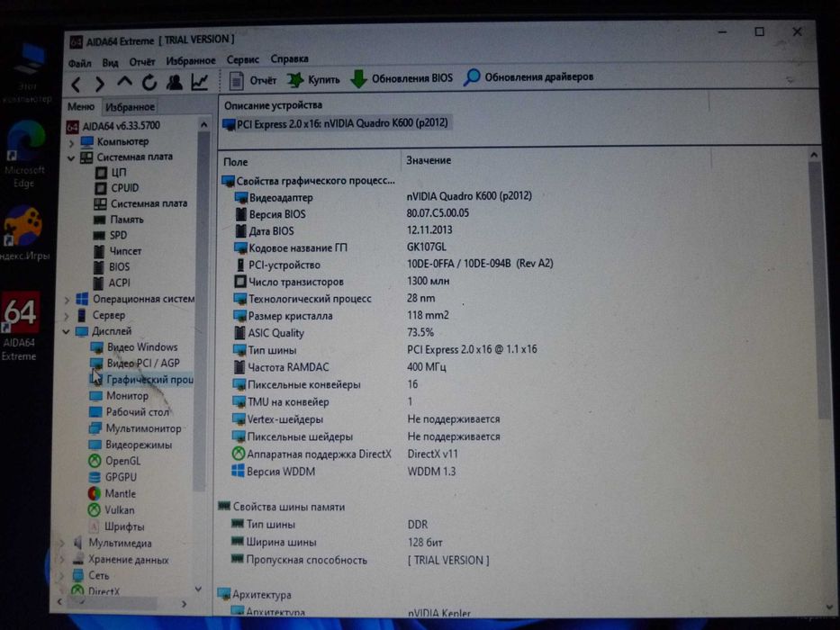Expand the Компьютер tree node

[x=71, y=143]
